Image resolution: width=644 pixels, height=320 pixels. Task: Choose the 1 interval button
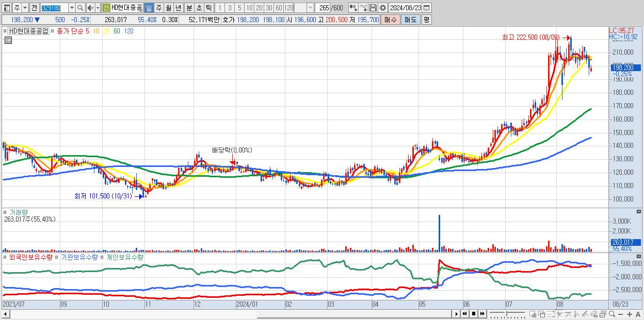[x=220, y=8]
